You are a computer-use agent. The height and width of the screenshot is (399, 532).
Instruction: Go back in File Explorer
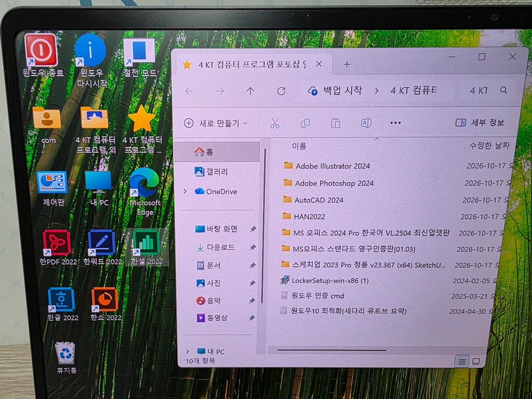click(x=189, y=91)
